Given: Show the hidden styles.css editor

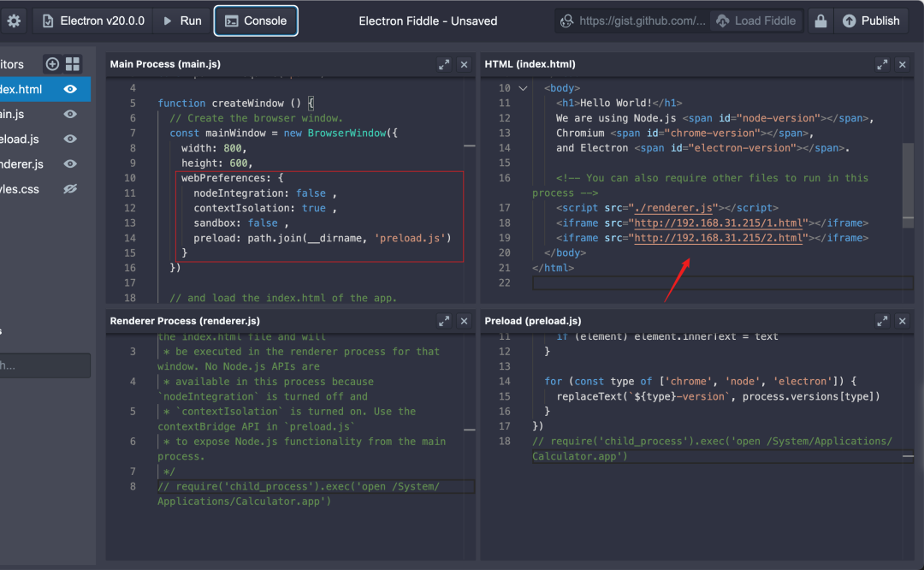Looking at the screenshot, I should pyautogui.click(x=70, y=189).
